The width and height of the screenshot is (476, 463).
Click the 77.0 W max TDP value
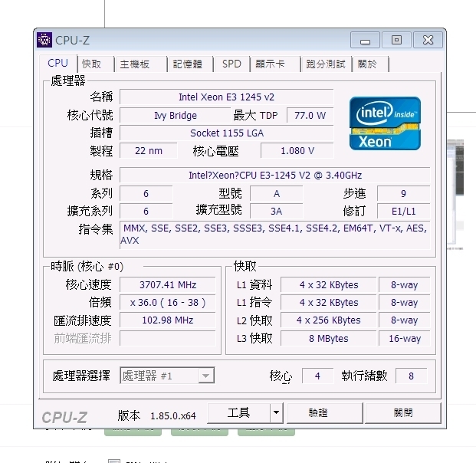310,116
